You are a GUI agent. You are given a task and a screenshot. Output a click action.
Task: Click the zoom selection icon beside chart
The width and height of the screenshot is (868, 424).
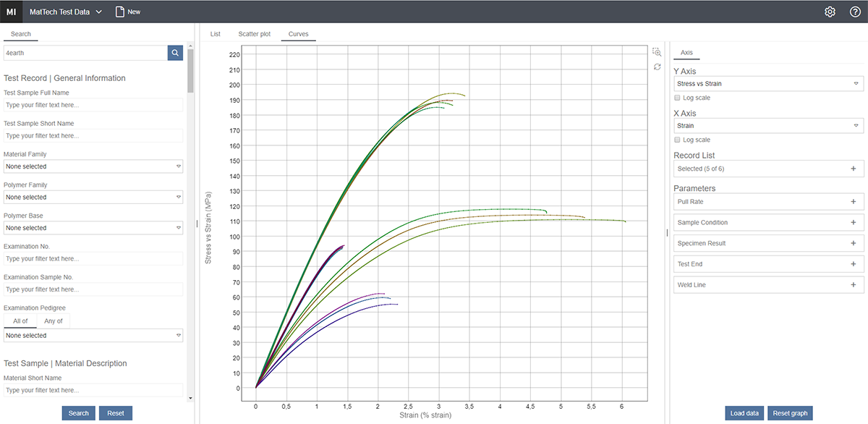(657, 52)
